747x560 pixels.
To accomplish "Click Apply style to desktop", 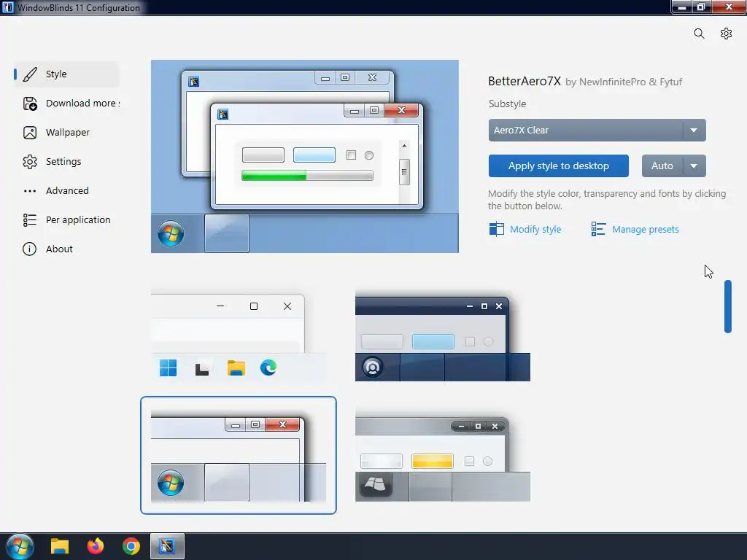I will click(x=558, y=166).
